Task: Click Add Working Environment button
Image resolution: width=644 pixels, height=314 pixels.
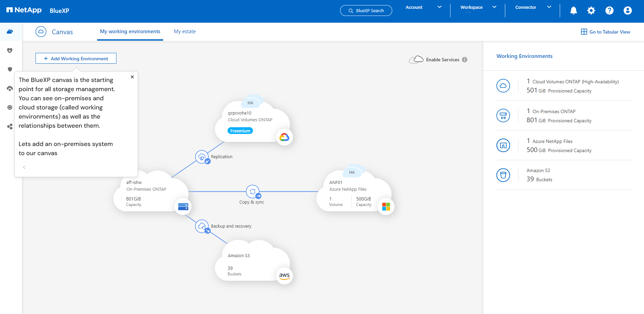Action: click(x=76, y=58)
